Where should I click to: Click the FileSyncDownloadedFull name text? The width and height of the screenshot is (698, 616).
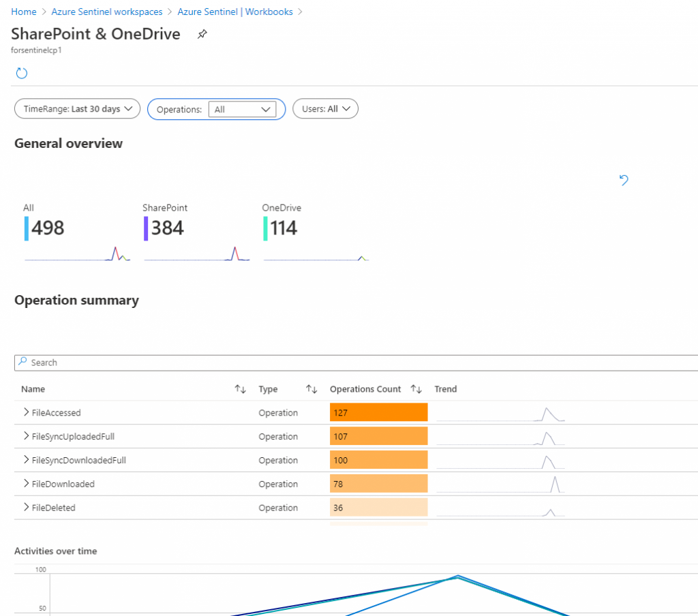(x=79, y=460)
